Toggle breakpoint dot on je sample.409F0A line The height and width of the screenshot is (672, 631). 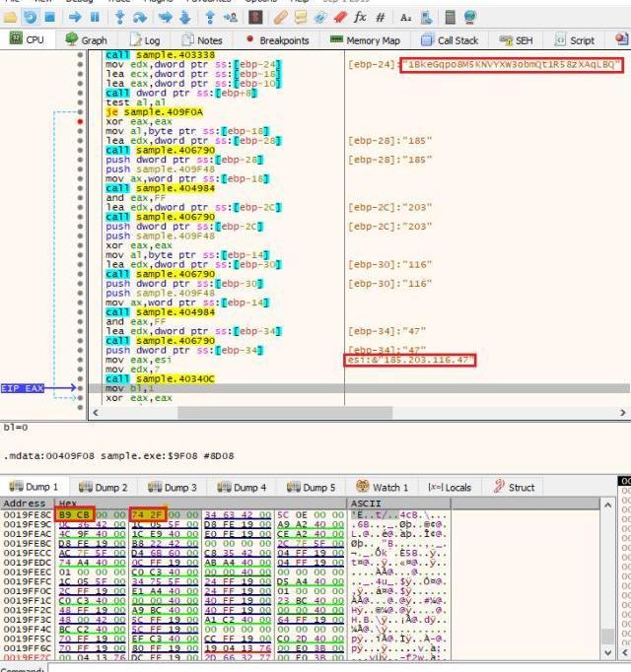[80, 113]
